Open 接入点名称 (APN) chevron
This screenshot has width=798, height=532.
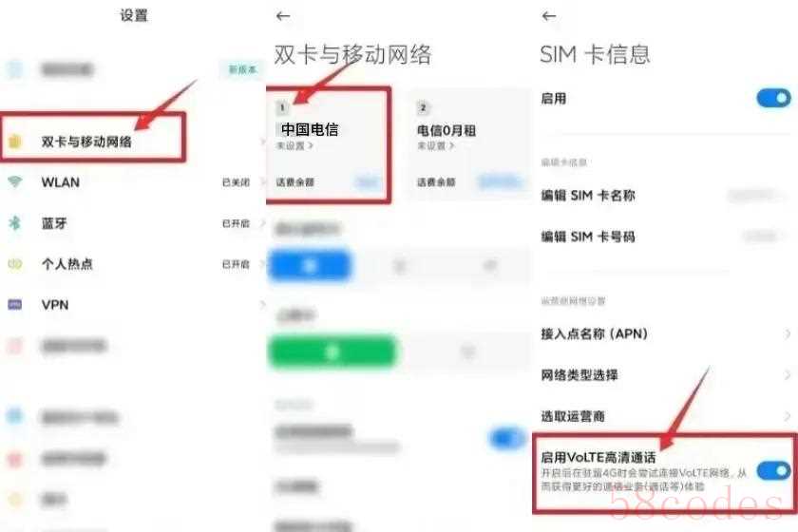tap(788, 334)
